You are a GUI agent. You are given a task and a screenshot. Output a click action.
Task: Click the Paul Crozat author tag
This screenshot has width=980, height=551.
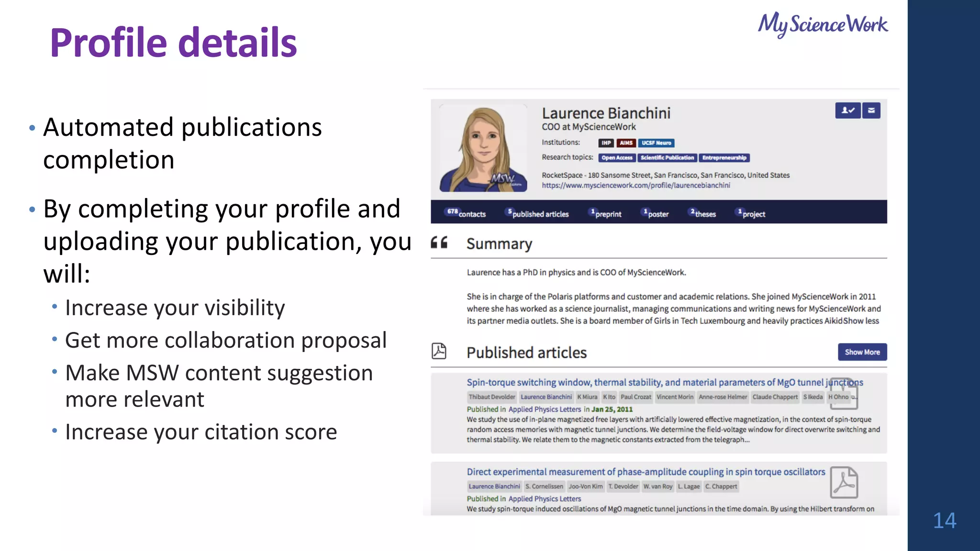pyautogui.click(x=636, y=397)
